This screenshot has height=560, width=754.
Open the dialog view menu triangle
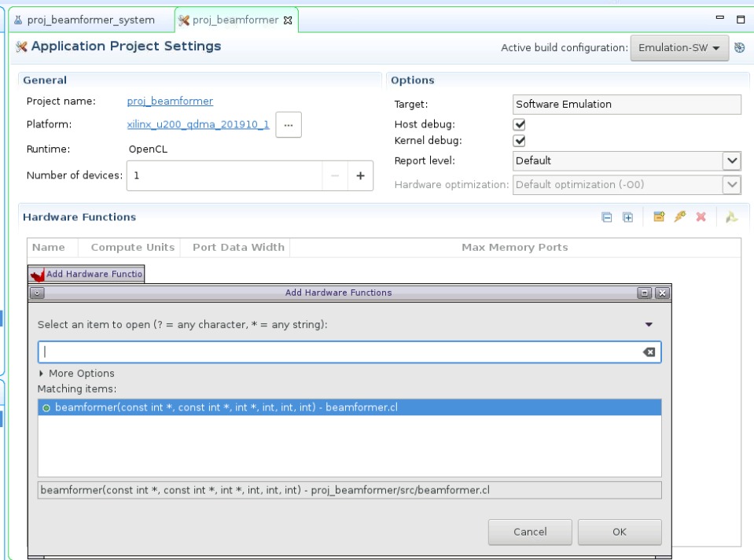tap(649, 325)
